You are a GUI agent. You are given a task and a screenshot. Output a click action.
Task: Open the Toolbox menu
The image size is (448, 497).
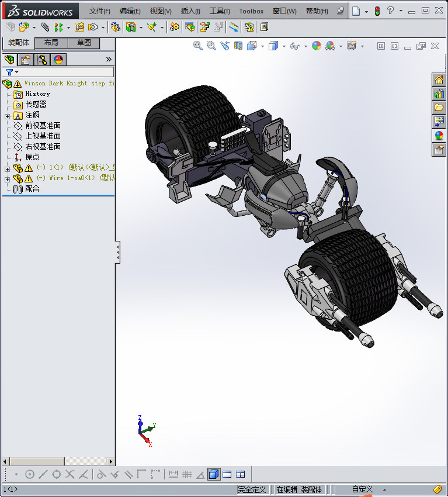point(251,11)
